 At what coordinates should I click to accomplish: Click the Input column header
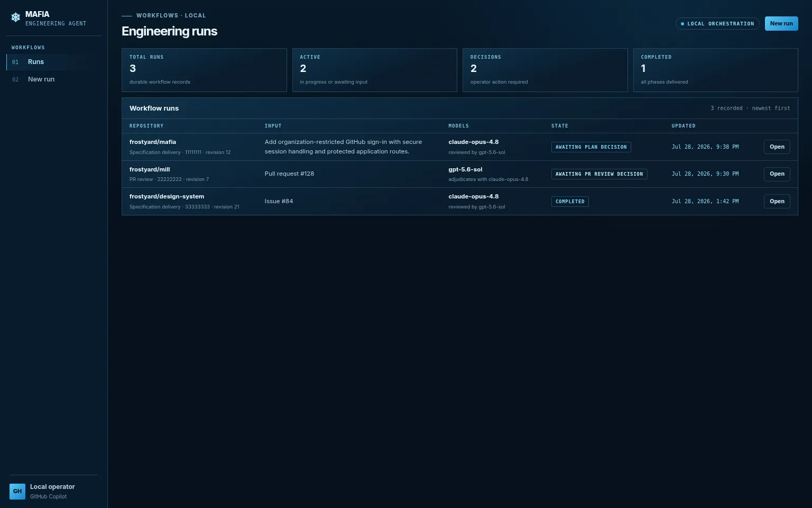(273, 126)
